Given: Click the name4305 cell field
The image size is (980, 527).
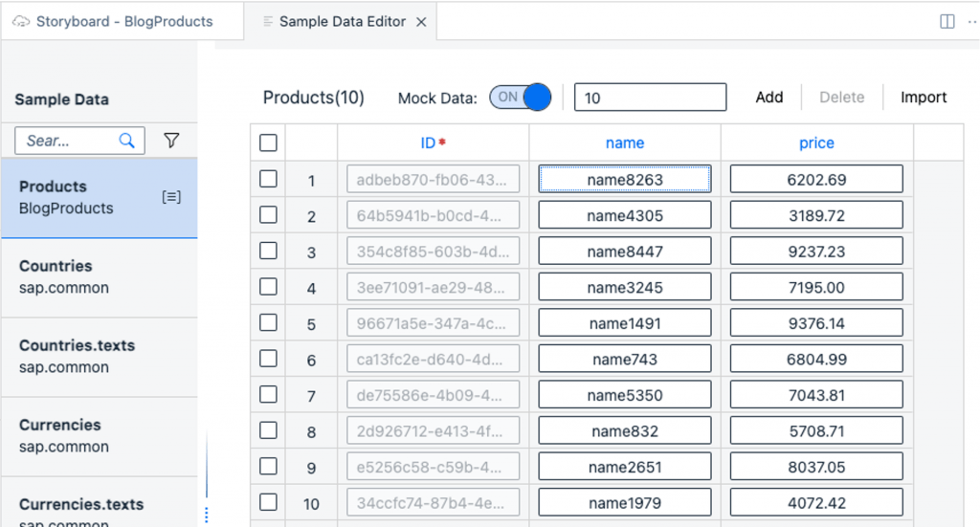Looking at the screenshot, I should (x=624, y=215).
